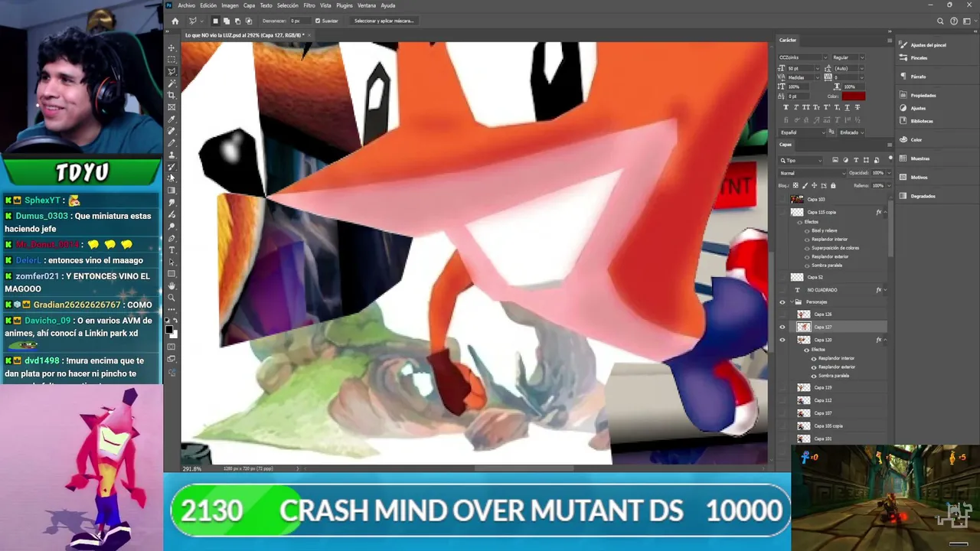The height and width of the screenshot is (551, 980).
Task: Toggle Resplandor exterior visibility under Capa 120
Action: [x=813, y=367]
